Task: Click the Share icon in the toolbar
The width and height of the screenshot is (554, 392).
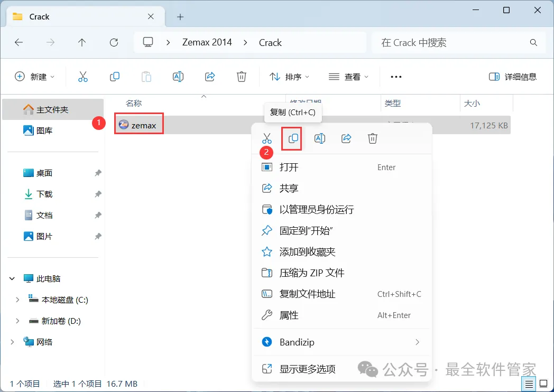Action: click(x=210, y=77)
